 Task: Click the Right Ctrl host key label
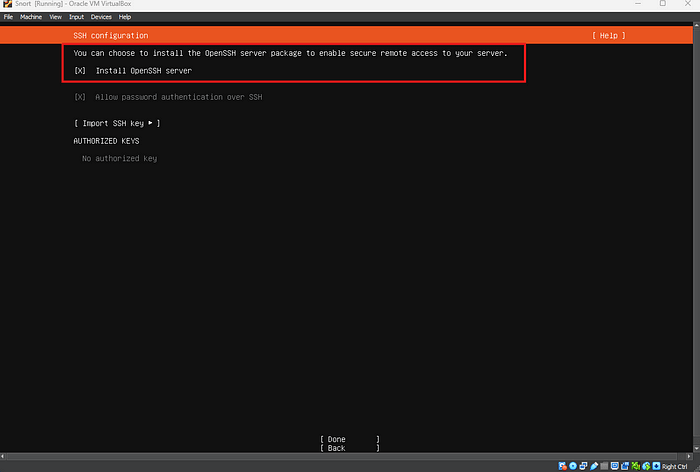[675, 467]
